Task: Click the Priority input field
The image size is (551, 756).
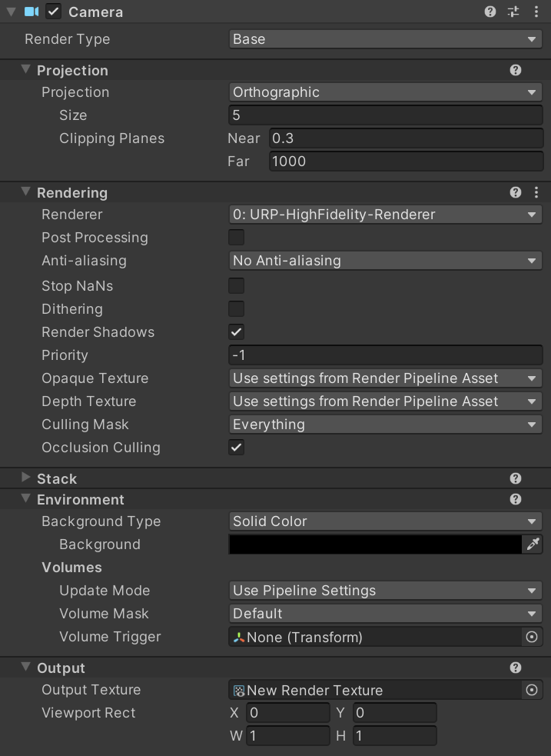Action: pyautogui.click(x=385, y=355)
